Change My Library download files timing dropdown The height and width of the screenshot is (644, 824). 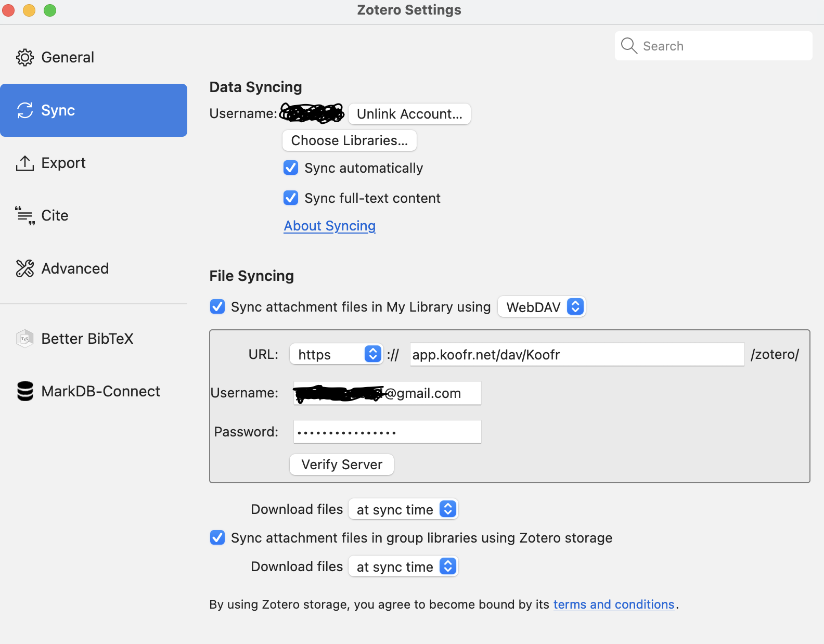pyautogui.click(x=403, y=509)
